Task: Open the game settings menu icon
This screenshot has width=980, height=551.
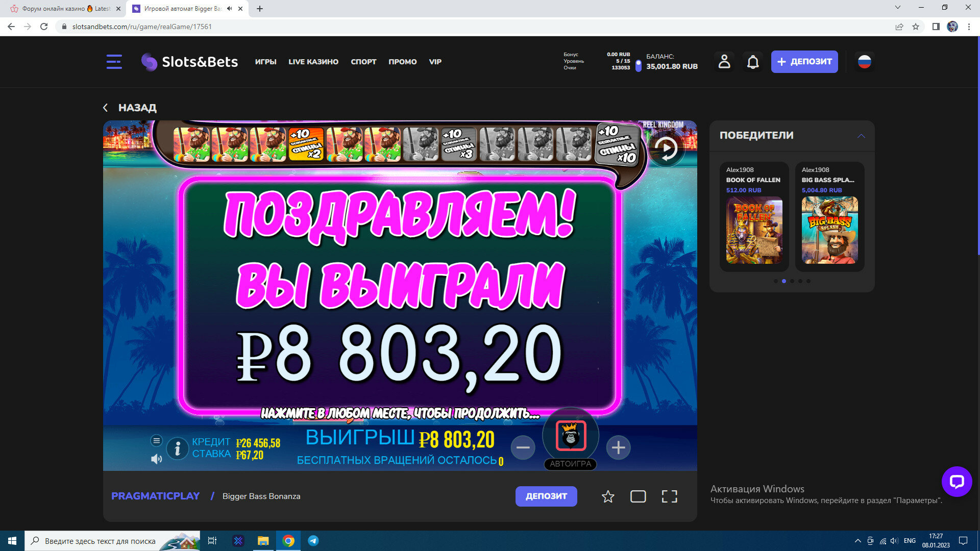Action: [156, 440]
